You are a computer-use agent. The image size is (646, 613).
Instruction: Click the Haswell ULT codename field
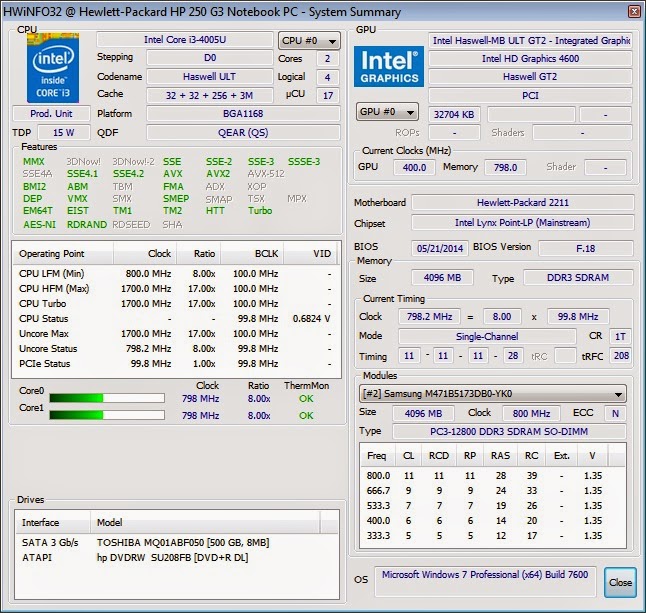[209, 77]
